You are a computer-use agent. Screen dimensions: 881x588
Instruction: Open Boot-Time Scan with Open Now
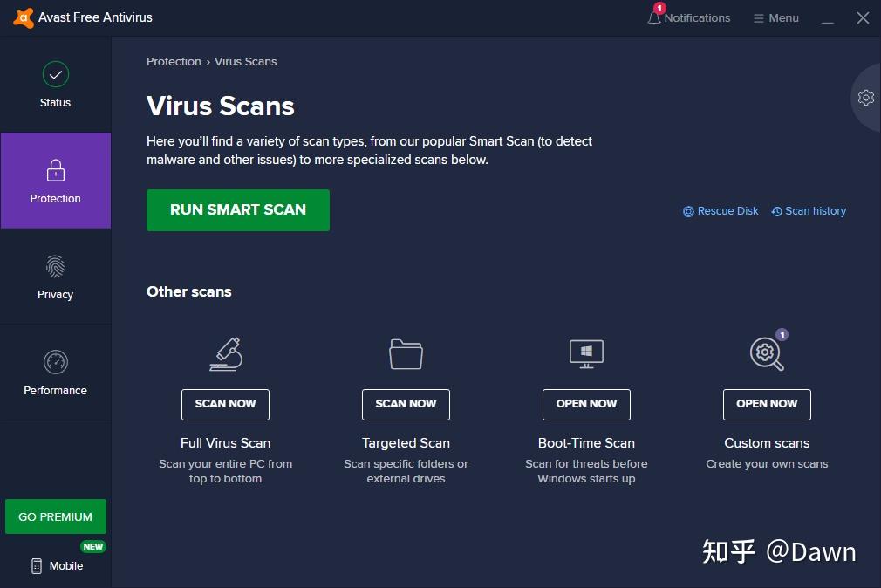coord(586,404)
